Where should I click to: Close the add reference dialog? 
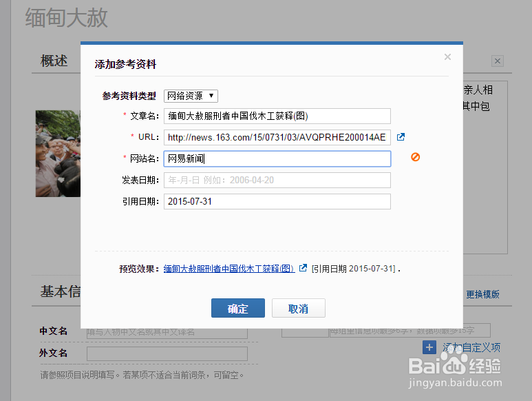pos(447,56)
